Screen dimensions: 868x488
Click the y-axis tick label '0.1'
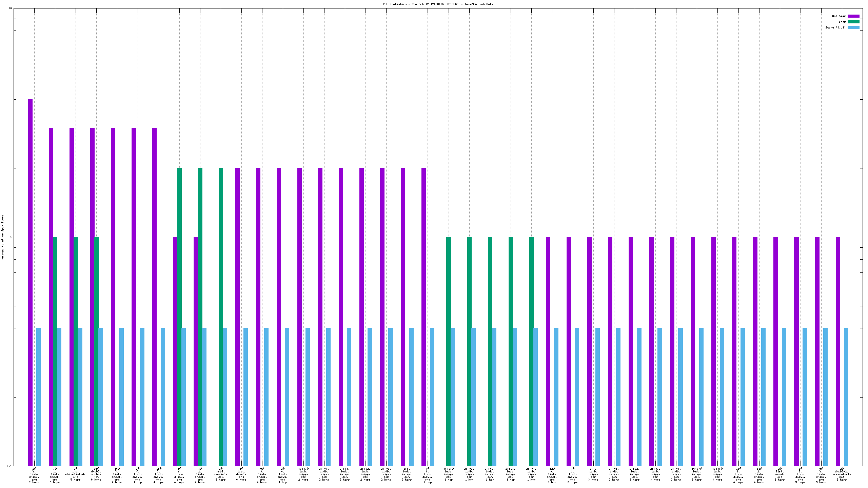coord(9,466)
